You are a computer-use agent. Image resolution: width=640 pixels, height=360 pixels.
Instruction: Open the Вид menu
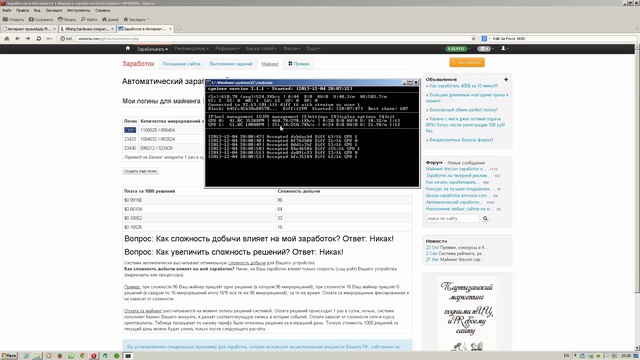[x=37, y=10]
